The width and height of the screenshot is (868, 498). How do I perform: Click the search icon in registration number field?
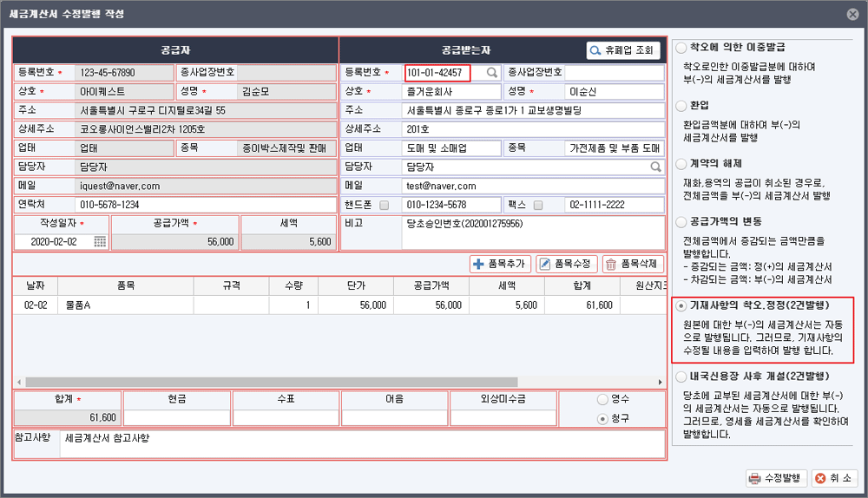(x=491, y=73)
